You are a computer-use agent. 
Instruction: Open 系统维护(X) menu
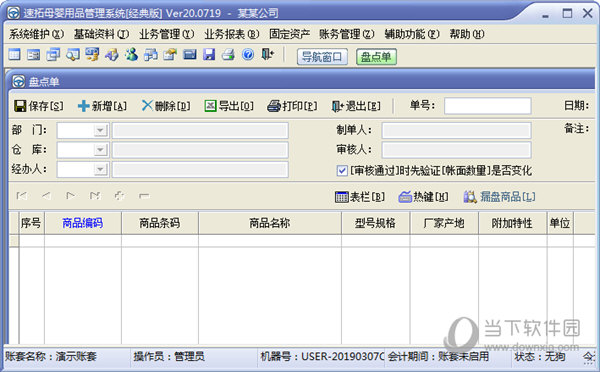(36, 34)
